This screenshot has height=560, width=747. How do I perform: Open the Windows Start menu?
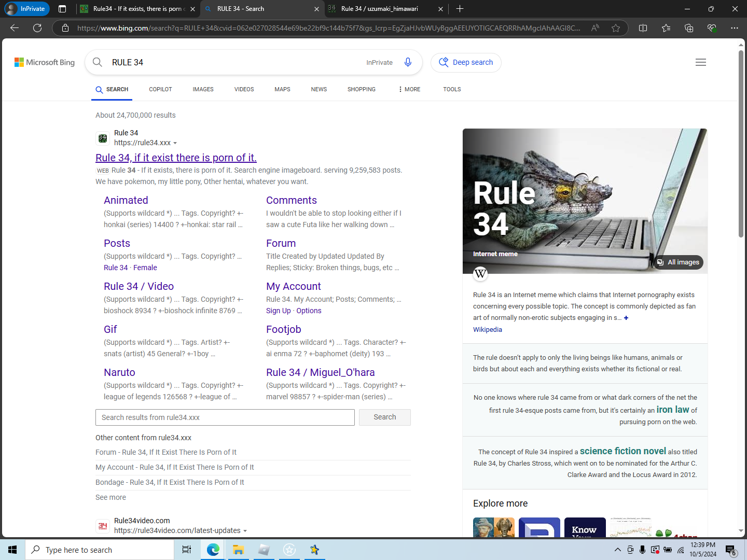pyautogui.click(x=12, y=550)
